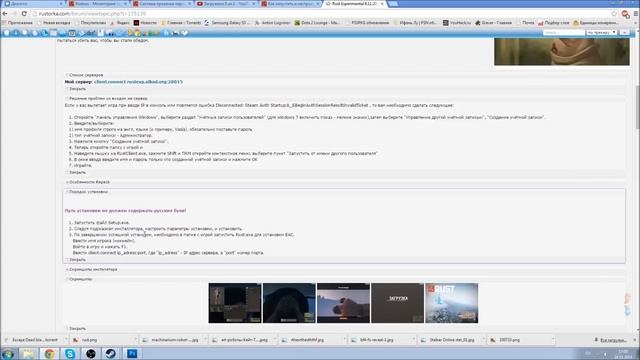Open dropdown arrow of rust.png download
640x360 pixels.
[136, 340]
